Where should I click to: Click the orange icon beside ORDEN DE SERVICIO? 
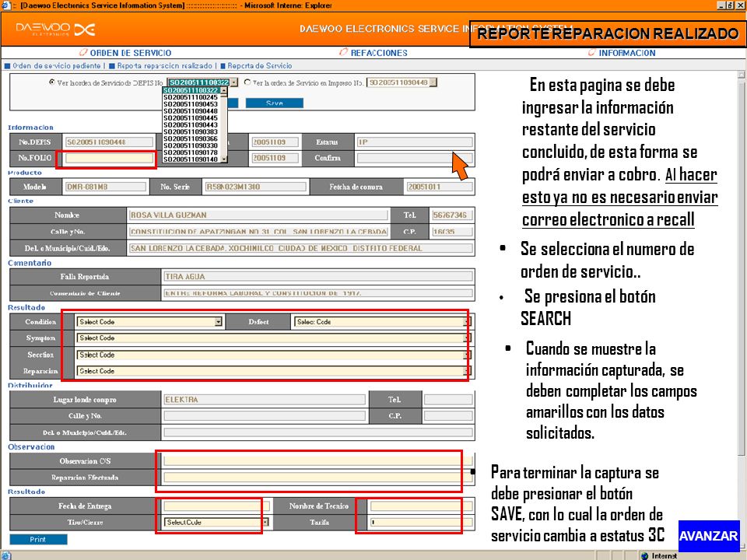click(x=83, y=52)
